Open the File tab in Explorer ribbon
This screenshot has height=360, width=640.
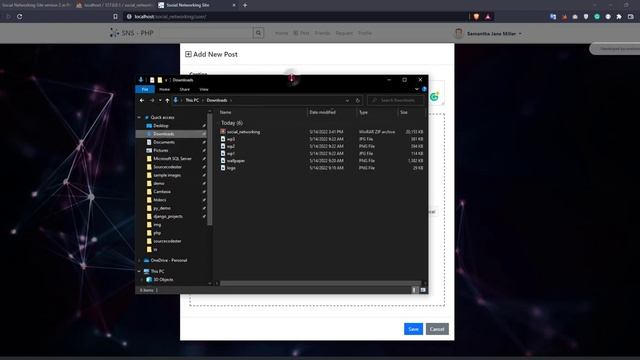pyautogui.click(x=145, y=89)
